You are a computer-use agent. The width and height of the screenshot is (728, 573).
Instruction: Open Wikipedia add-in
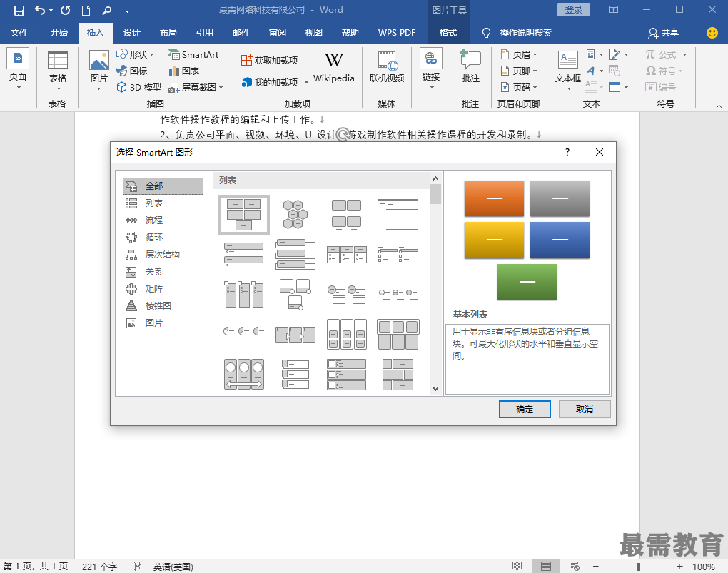(x=334, y=67)
